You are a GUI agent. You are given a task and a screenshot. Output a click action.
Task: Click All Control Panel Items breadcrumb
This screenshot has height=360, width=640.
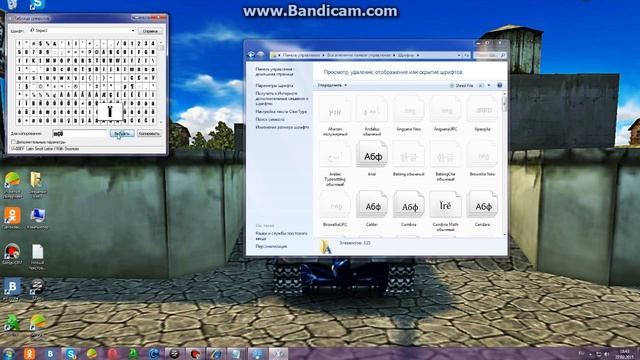(x=359, y=55)
